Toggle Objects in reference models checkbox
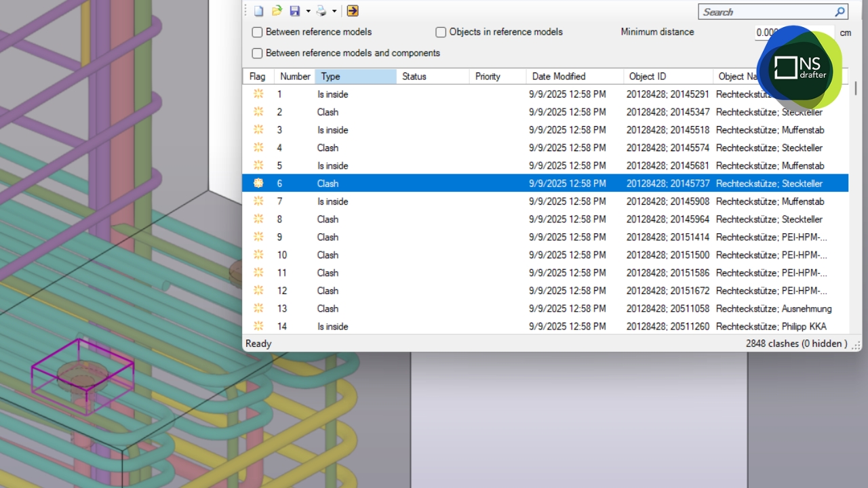Image resolution: width=868 pixels, height=488 pixels. [x=441, y=32]
